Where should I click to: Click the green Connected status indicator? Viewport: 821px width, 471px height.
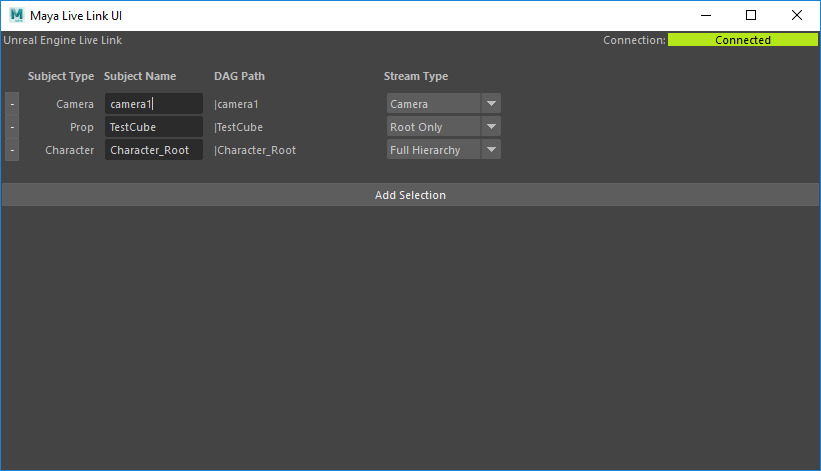coord(742,40)
